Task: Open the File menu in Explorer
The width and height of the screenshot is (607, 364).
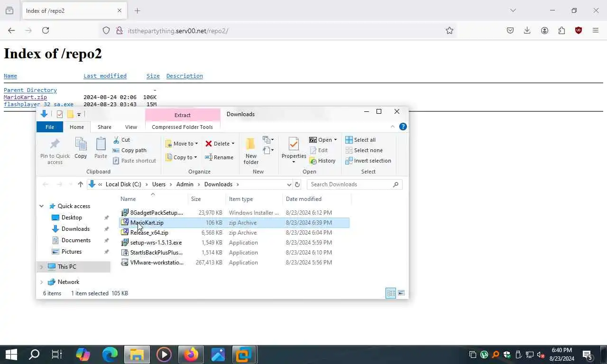Action: click(x=50, y=127)
